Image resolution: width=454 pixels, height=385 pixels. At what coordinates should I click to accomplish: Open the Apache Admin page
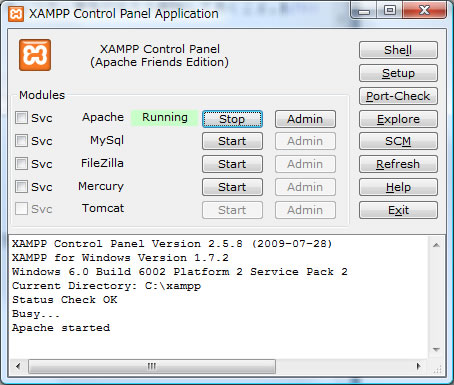[305, 119]
